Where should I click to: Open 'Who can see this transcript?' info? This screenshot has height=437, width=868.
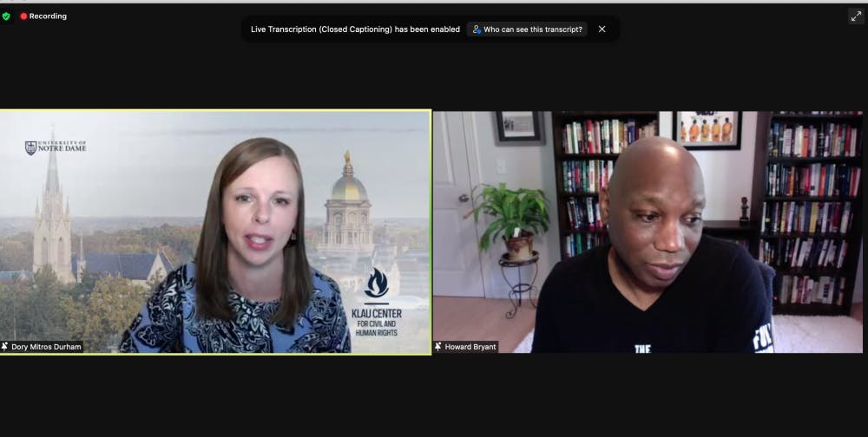[x=529, y=29]
